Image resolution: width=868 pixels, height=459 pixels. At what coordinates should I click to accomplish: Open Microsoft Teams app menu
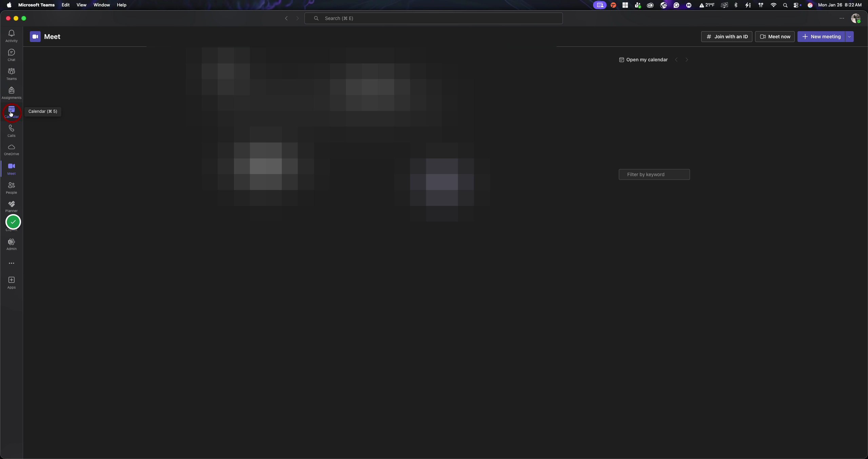36,5
